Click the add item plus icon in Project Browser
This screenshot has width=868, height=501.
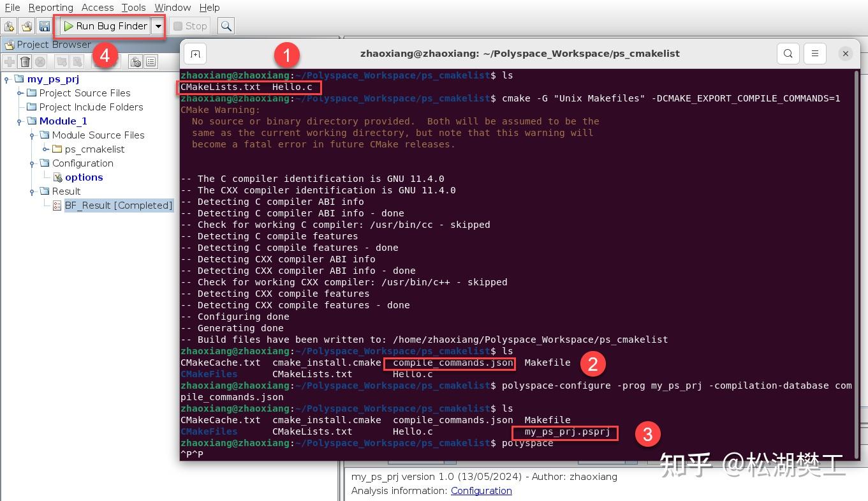coord(8,61)
